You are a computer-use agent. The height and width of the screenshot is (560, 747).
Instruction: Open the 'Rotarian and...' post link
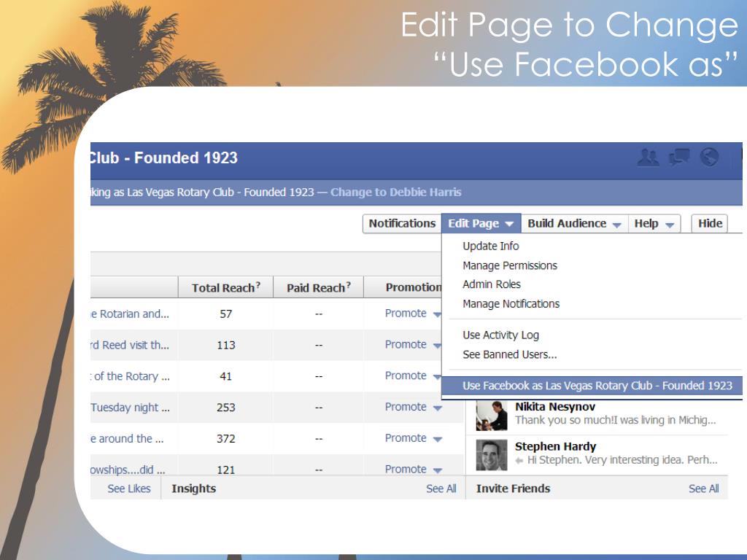(x=130, y=314)
